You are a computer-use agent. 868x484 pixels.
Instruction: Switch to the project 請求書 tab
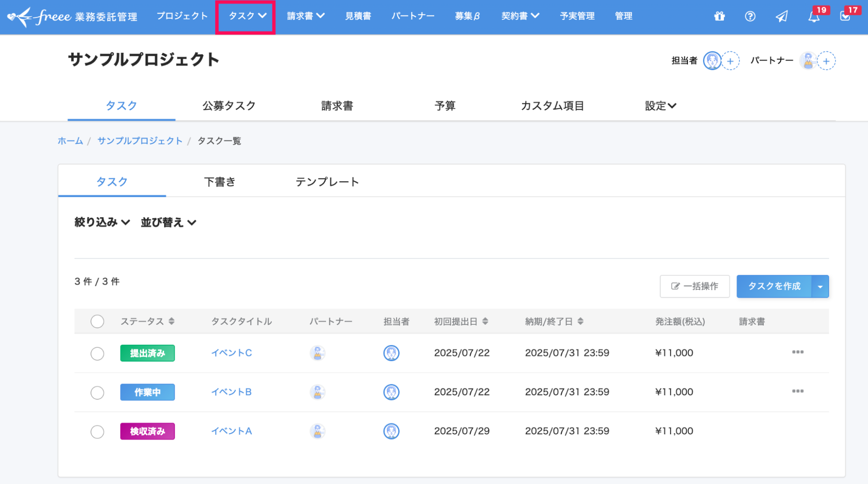click(337, 106)
